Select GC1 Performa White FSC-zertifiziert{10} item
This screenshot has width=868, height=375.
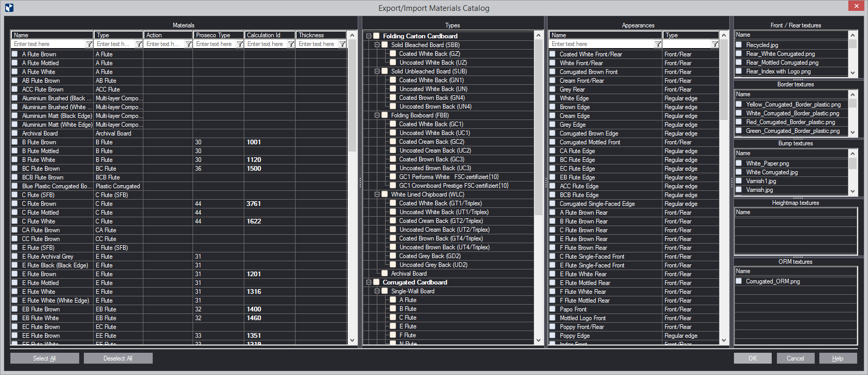click(x=449, y=177)
